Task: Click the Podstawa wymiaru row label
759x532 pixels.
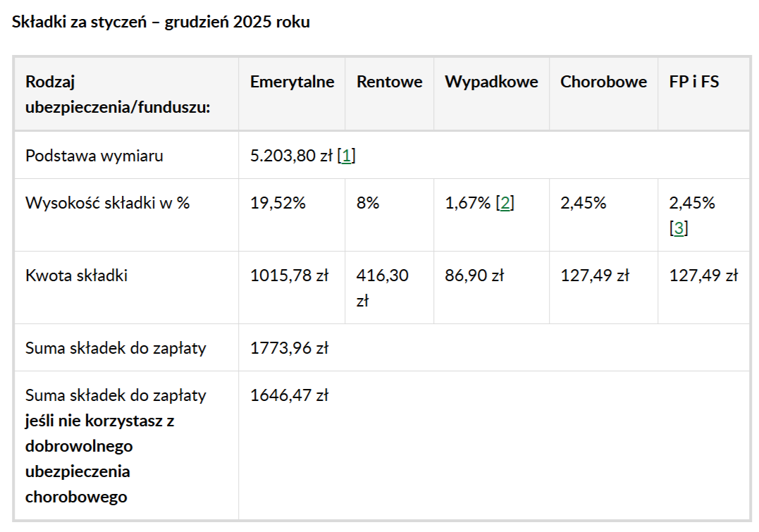Action: (x=94, y=156)
